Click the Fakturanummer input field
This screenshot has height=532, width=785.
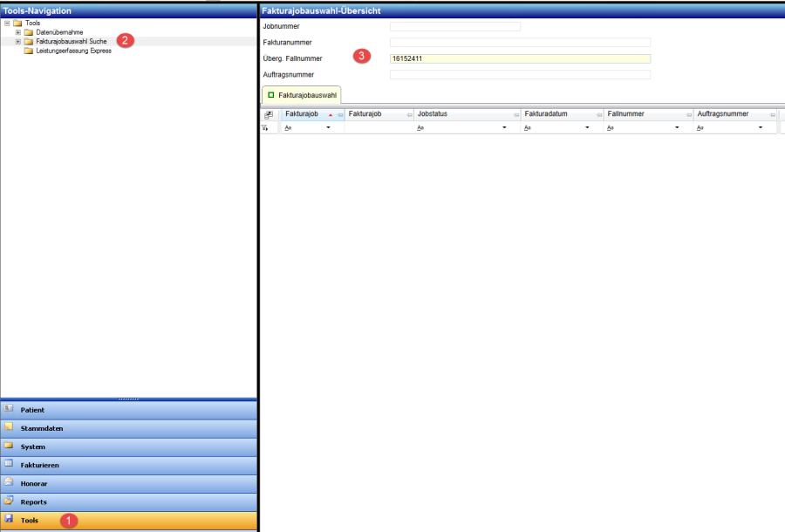pos(520,43)
